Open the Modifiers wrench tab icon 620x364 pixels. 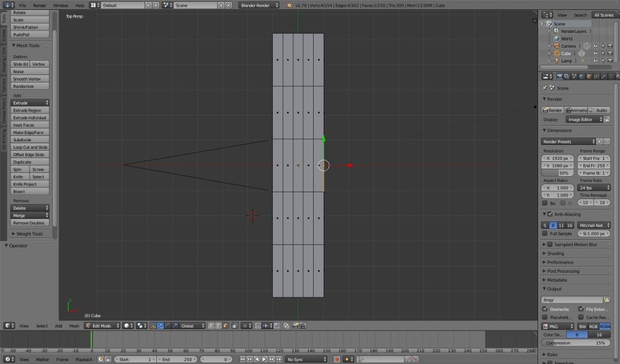pyautogui.click(x=604, y=76)
